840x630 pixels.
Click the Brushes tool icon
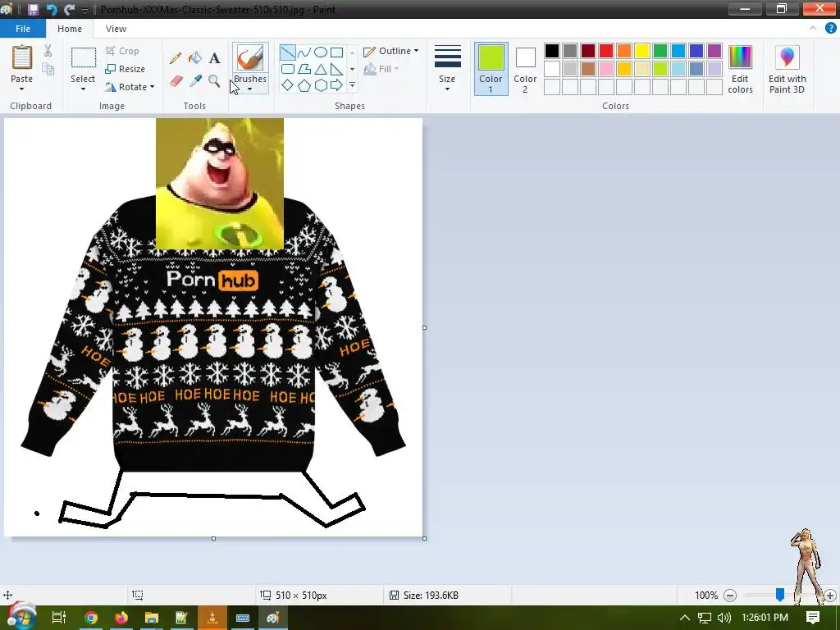point(250,57)
